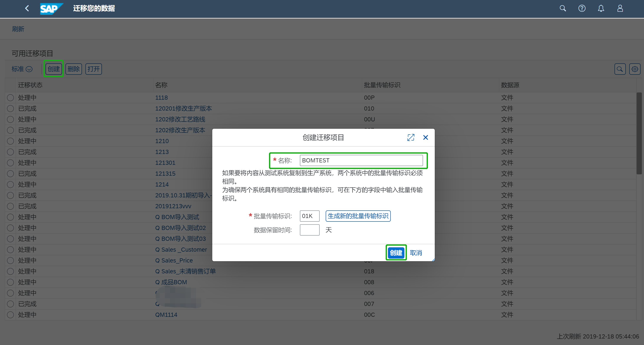Select radio for row 121301
Image resolution: width=644 pixels, height=345 pixels.
click(10, 163)
